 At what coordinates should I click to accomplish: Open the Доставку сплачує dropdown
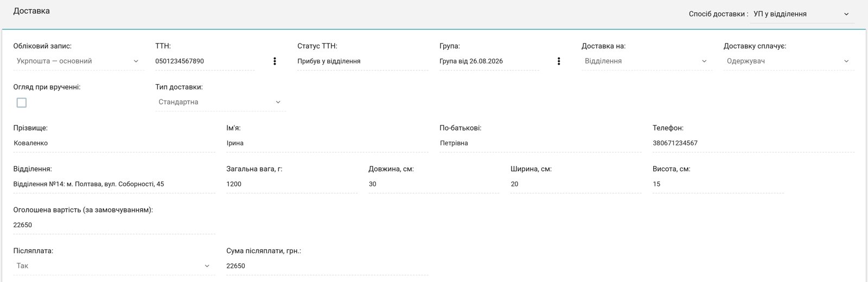789,61
